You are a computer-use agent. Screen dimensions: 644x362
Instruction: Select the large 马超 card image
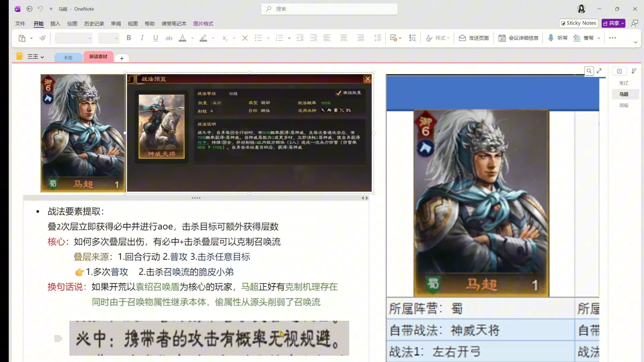[x=481, y=203]
